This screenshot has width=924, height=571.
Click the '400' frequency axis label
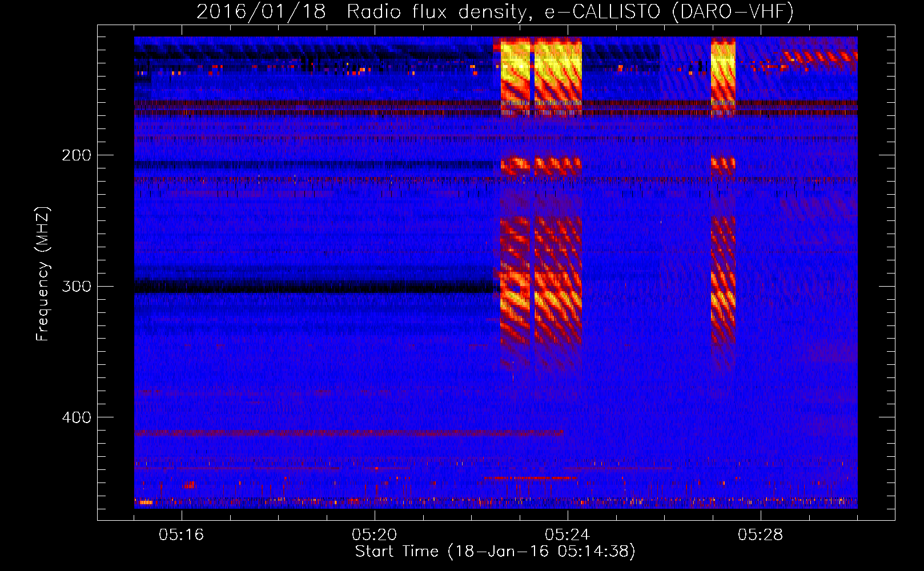[x=77, y=417]
